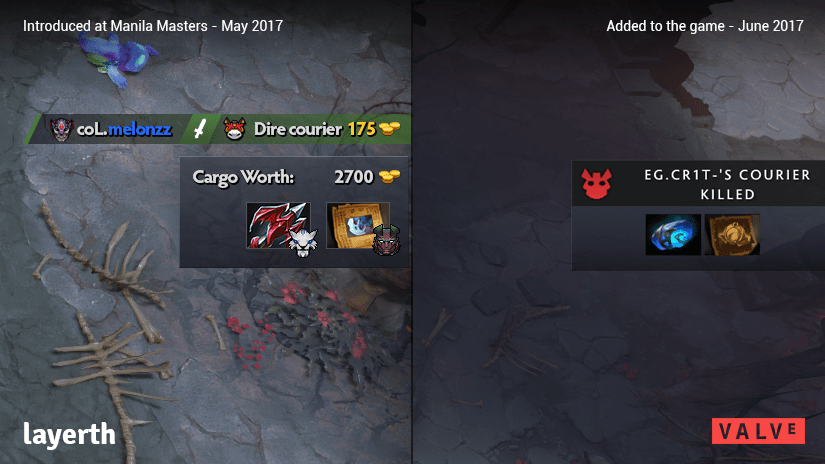825x464 pixels.
Task: Click gold coins icon next to 2700
Action: (389, 177)
